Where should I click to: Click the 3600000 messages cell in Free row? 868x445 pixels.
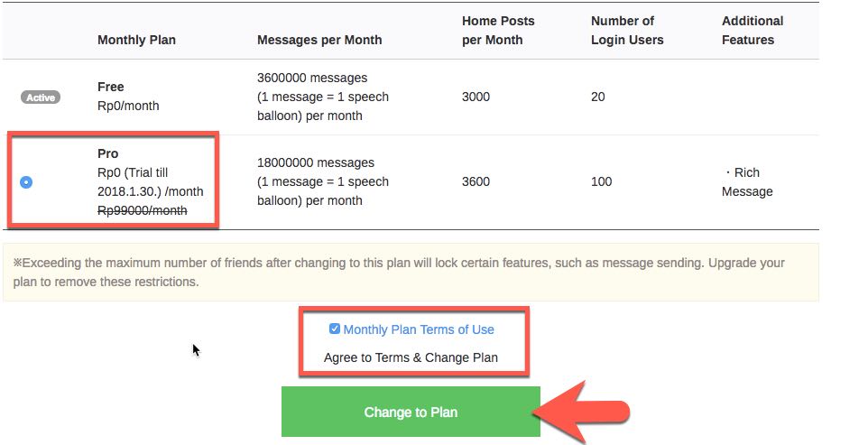[x=312, y=78]
